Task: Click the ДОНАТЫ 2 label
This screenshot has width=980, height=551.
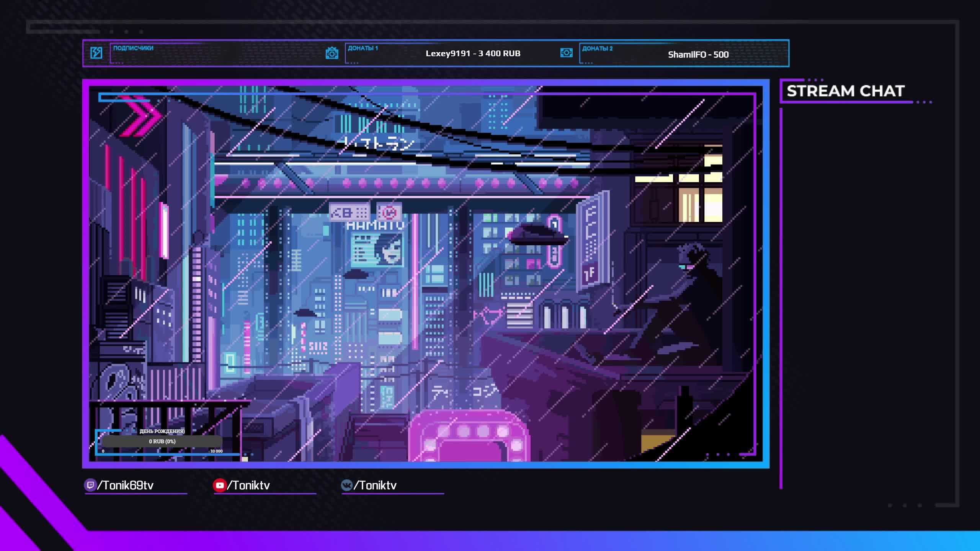Action: click(x=597, y=49)
